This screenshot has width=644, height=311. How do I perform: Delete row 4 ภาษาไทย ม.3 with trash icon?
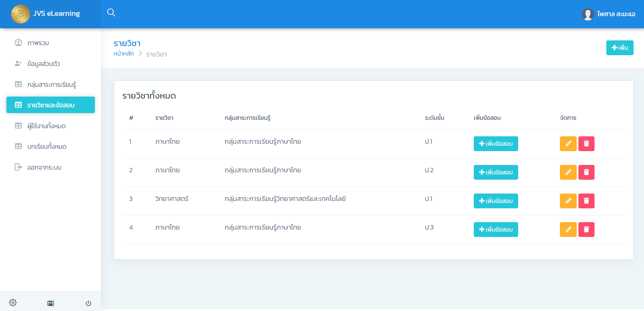coord(586,230)
